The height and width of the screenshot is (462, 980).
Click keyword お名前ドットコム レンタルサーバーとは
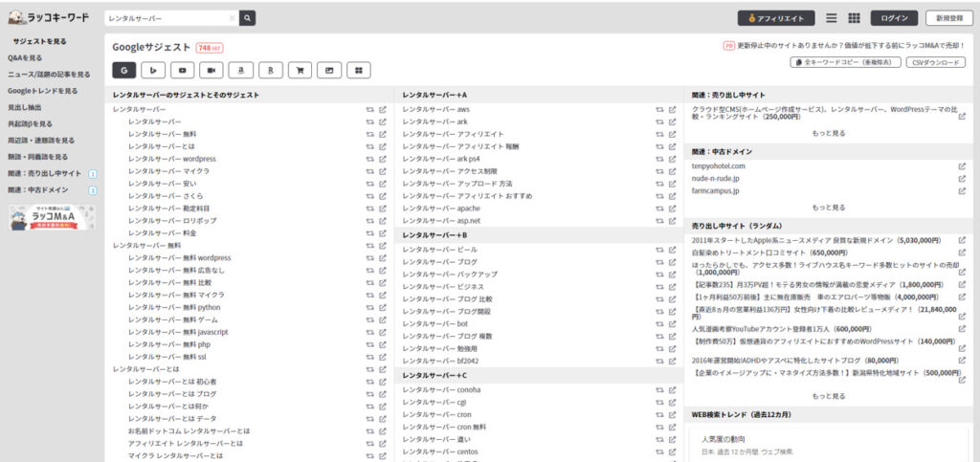189,430
